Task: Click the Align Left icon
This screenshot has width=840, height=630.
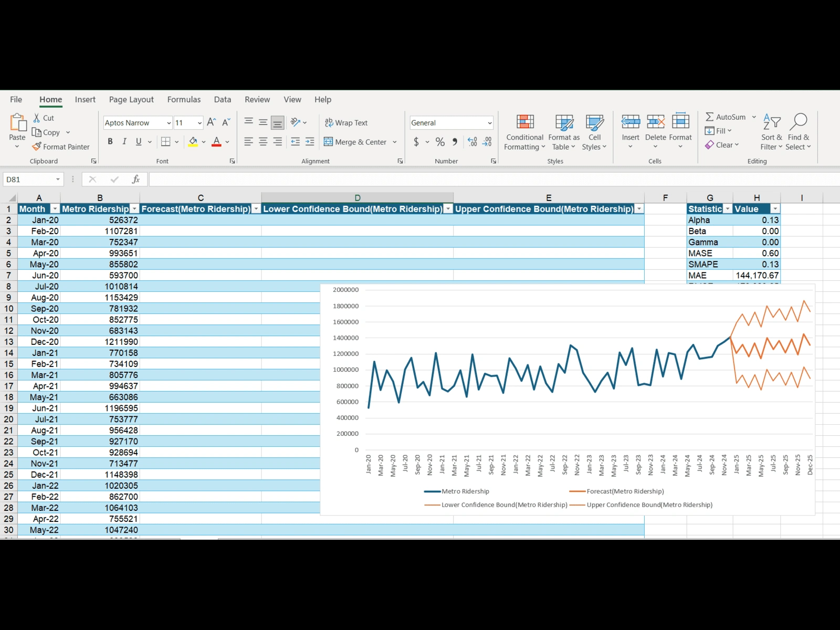Action: click(249, 142)
